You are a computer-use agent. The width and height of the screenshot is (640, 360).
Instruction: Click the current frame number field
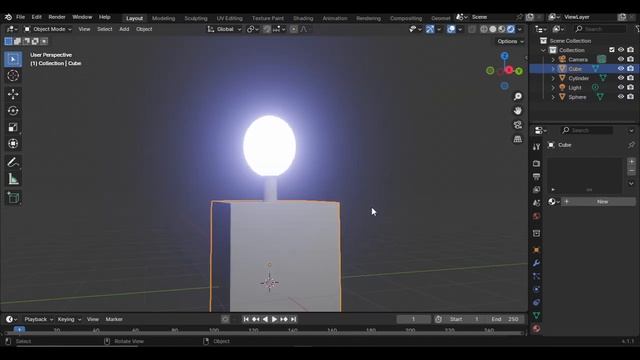coord(413,319)
